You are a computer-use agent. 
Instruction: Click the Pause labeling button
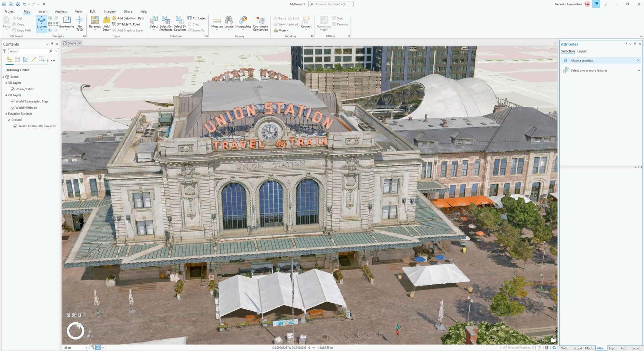(280, 18)
